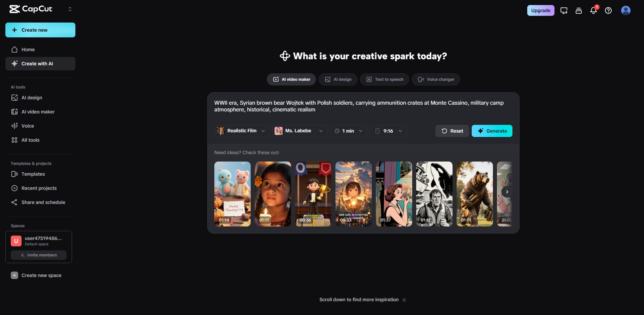Open the Ms. Labebe voice dropdown
The height and width of the screenshot is (315, 644).
pos(299,131)
